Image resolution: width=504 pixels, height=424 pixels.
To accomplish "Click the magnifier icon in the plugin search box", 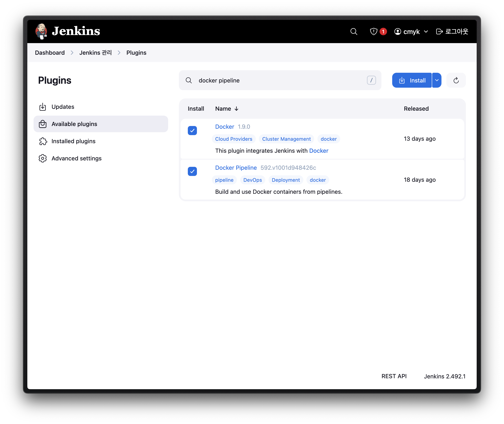I will click(189, 80).
